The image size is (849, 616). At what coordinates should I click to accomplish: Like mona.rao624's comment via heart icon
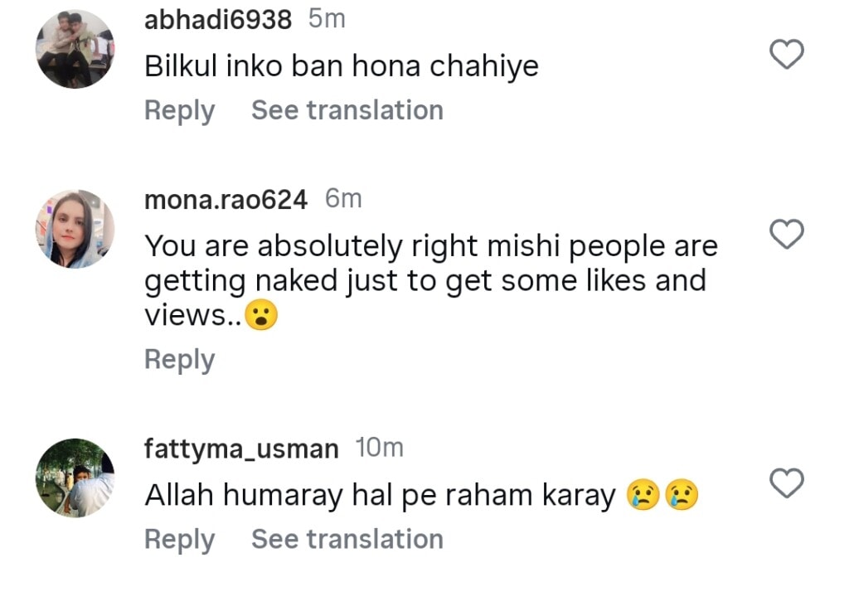(x=786, y=235)
